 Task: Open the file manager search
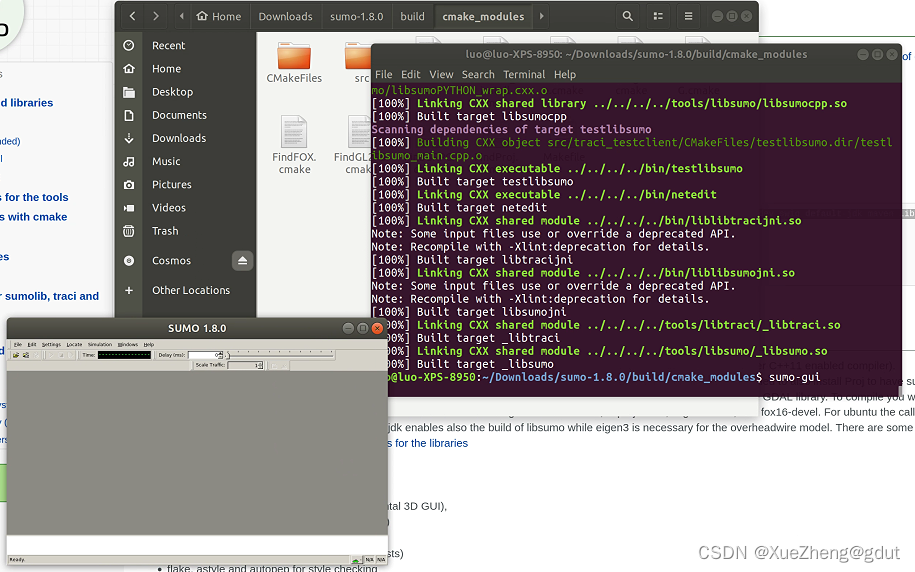[x=627, y=16]
